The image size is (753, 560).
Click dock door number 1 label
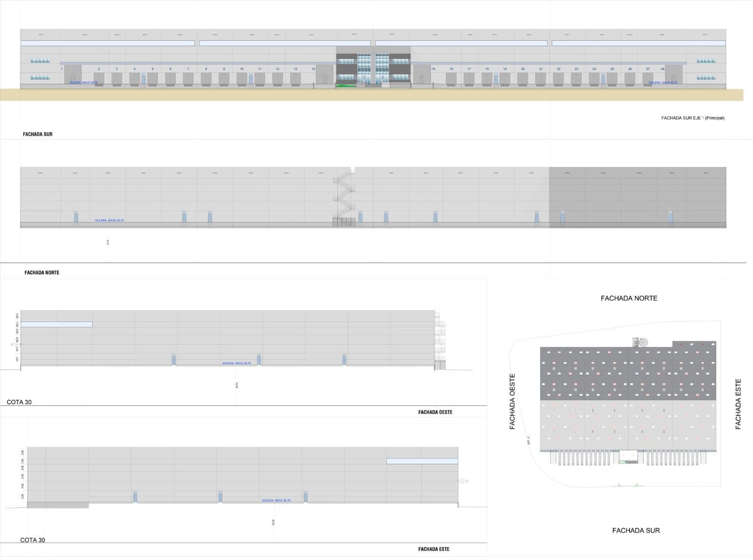62,69
